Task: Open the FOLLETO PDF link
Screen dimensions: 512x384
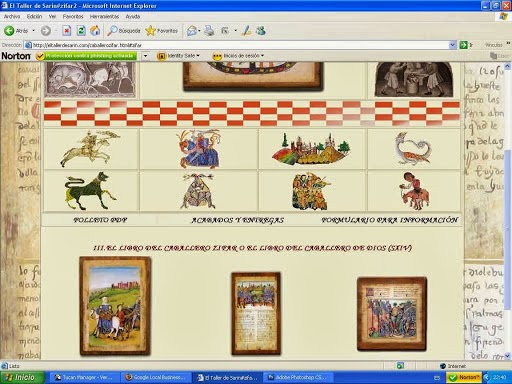Action: click(100, 220)
